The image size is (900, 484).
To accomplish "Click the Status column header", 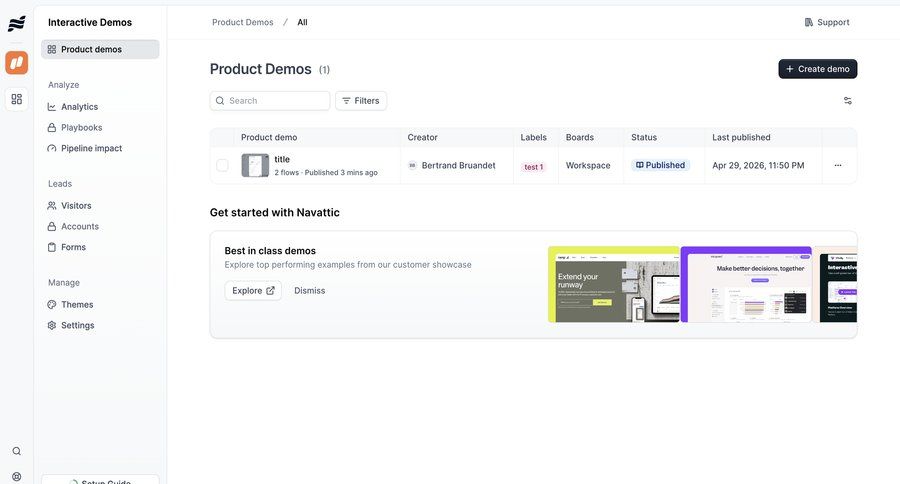I will coord(644,137).
